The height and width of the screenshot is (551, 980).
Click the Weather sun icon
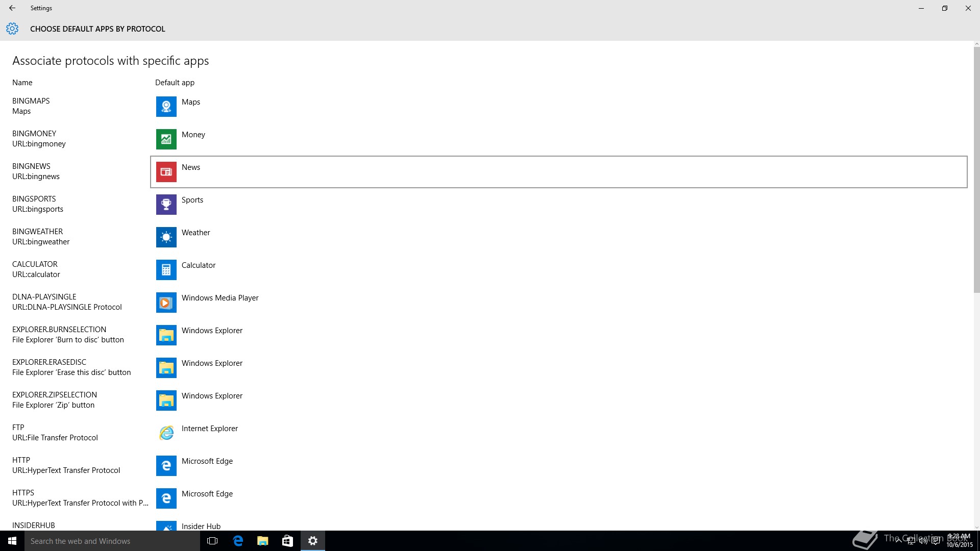[x=166, y=237]
